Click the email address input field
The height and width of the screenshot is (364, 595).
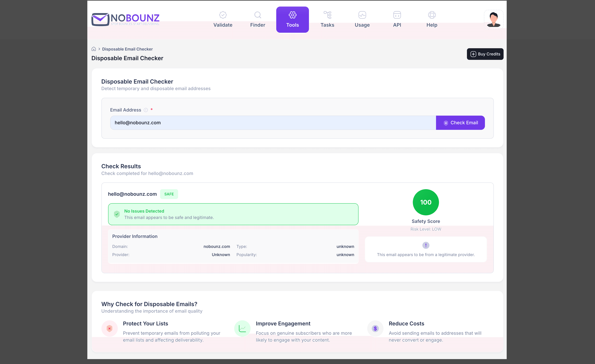coord(266,123)
